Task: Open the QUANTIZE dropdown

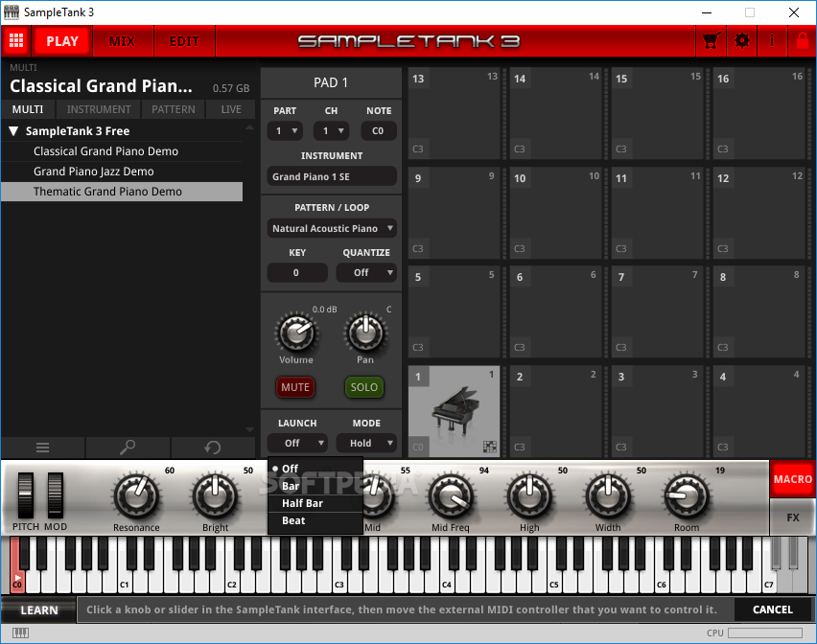Action: [365, 272]
